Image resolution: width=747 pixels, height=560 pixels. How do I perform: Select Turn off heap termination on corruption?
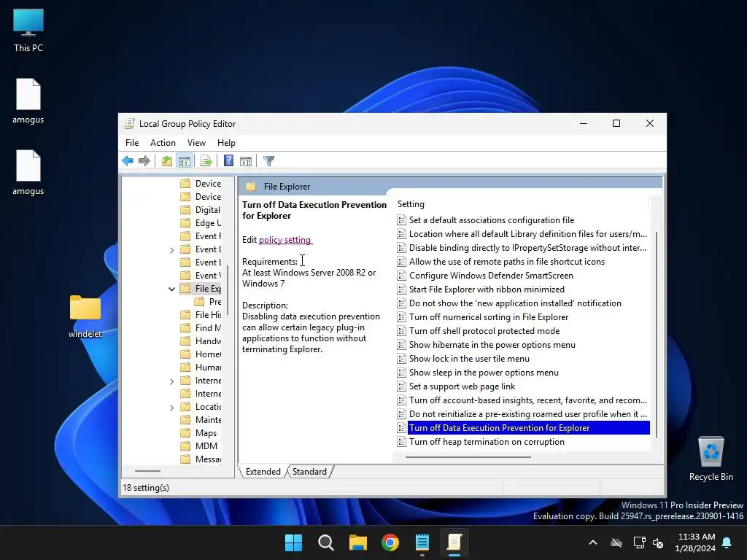[x=487, y=441]
